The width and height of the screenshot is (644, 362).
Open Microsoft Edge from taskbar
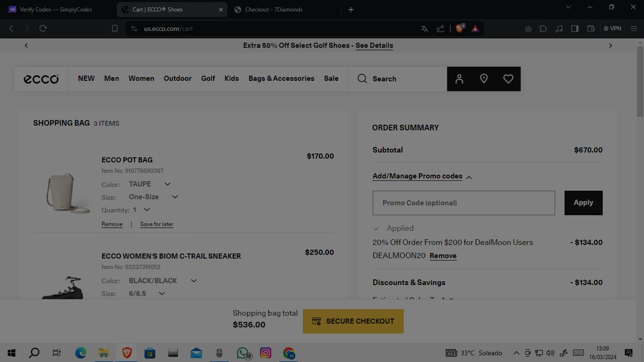(81, 353)
